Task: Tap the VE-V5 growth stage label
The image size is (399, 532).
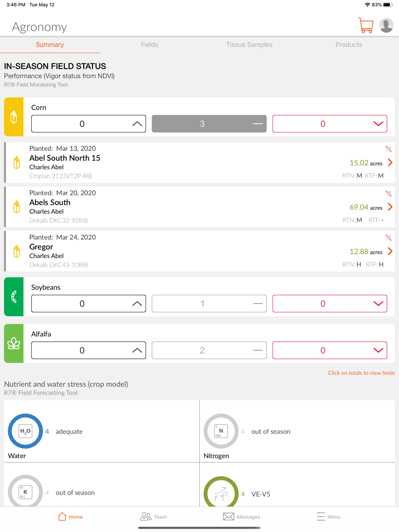Action: (x=261, y=494)
